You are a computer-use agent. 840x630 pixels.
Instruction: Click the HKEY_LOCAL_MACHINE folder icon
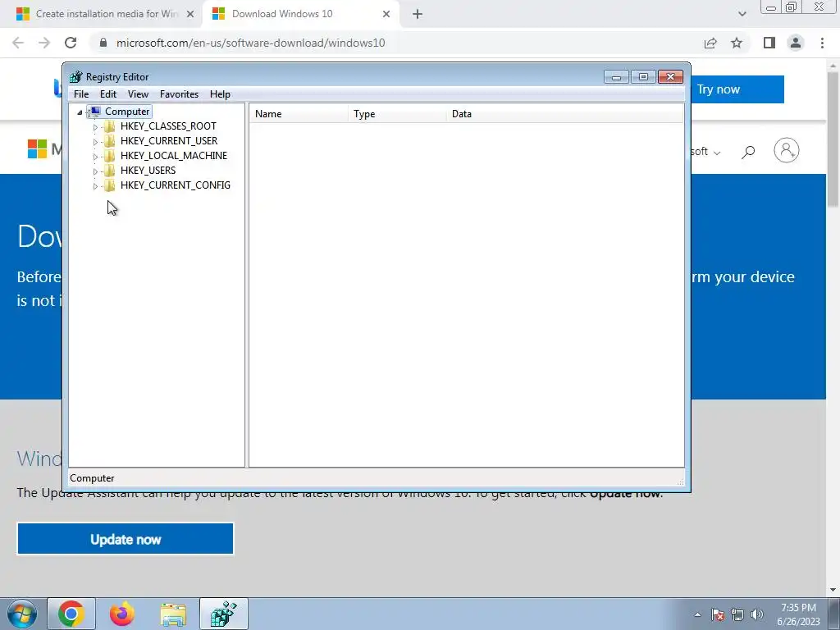(109, 156)
